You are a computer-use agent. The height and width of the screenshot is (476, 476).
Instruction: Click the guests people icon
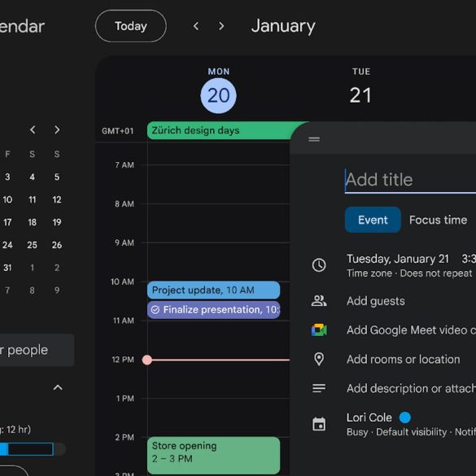click(319, 301)
